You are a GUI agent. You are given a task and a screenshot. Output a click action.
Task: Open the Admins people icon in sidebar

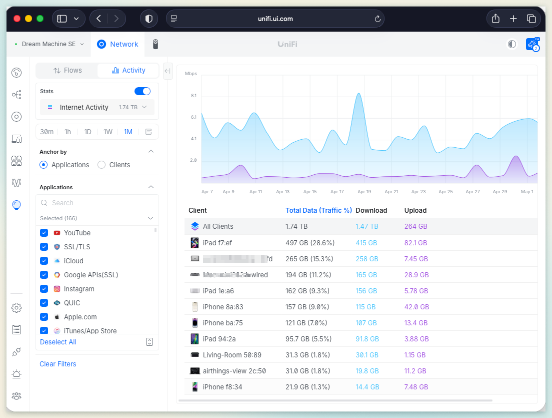point(17,396)
